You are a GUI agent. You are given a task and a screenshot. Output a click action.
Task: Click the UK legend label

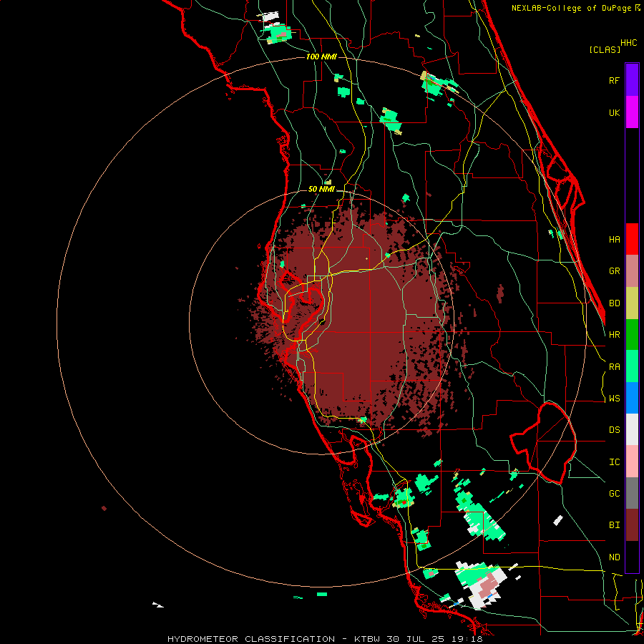[614, 112]
